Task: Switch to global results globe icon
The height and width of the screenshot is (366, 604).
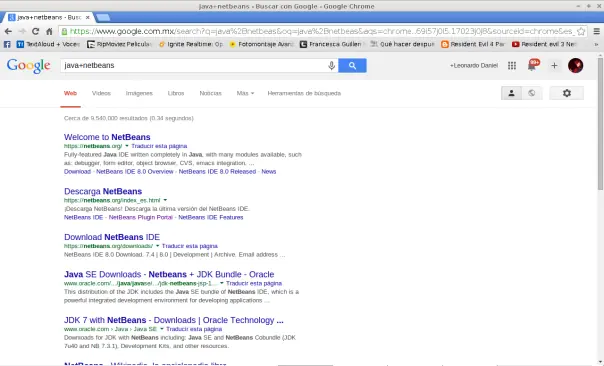Action: (532, 93)
